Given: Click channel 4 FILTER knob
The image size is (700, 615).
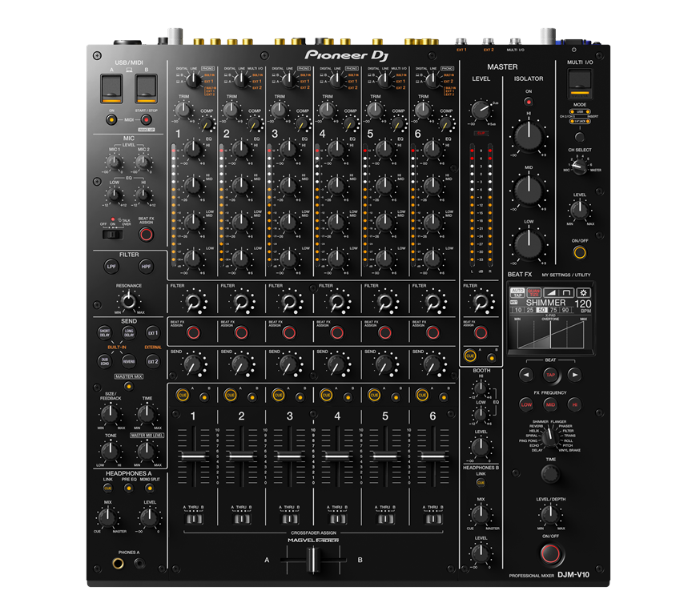Looking at the screenshot, I should click(x=337, y=302).
